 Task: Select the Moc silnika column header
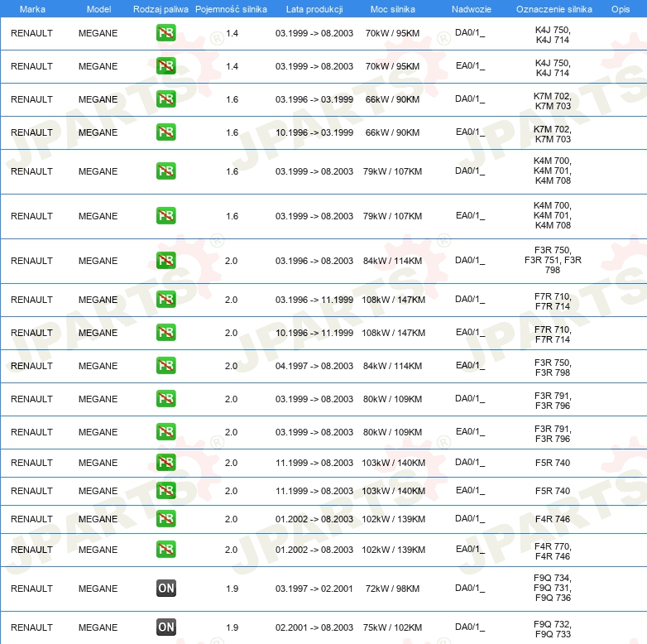click(x=392, y=8)
